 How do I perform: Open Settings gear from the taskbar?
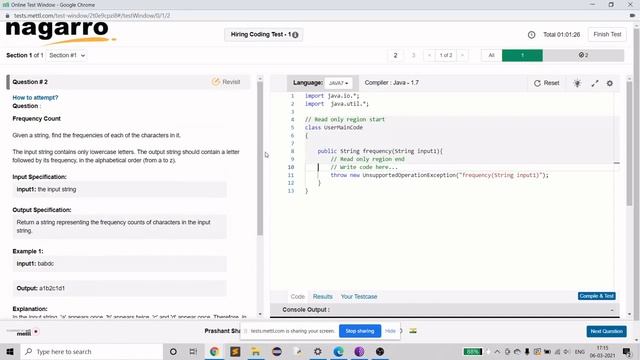tap(318, 351)
